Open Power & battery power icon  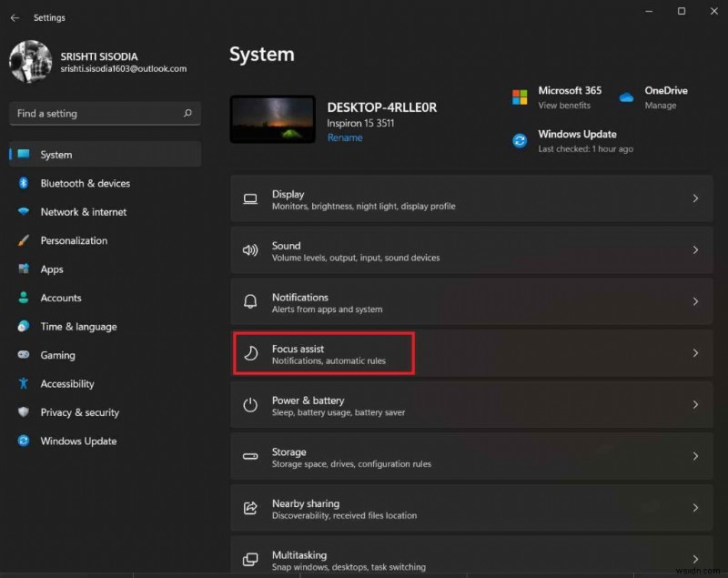(x=250, y=405)
